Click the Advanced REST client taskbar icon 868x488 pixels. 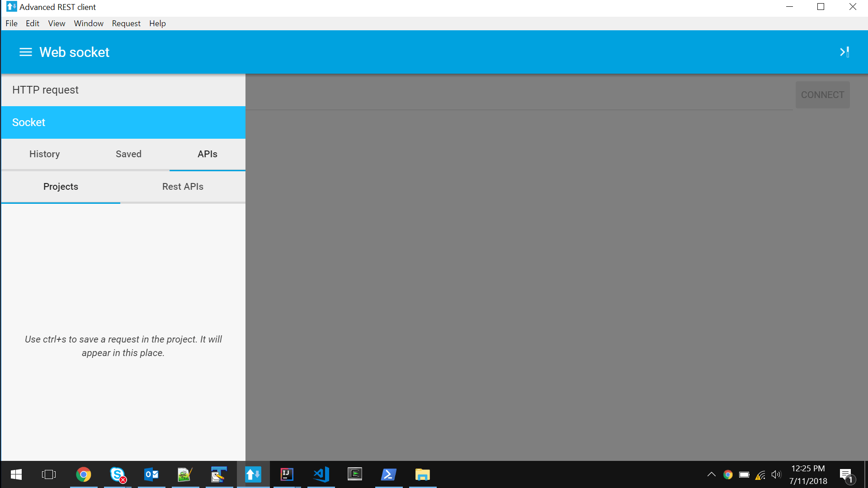253,474
